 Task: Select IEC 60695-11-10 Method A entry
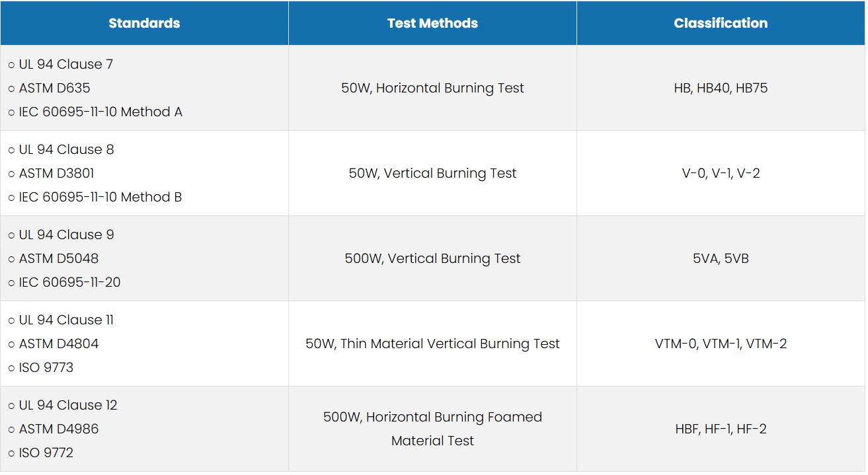[100, 112]
